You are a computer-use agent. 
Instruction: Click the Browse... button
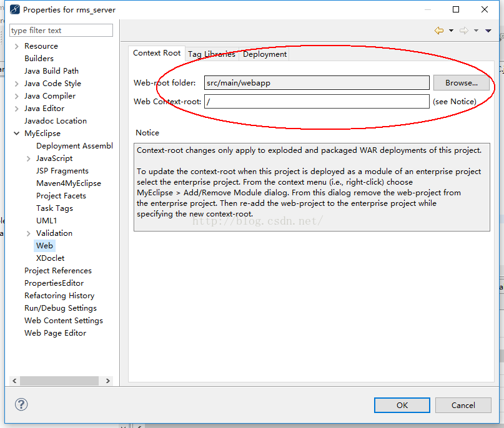click(x=462, y=83)
